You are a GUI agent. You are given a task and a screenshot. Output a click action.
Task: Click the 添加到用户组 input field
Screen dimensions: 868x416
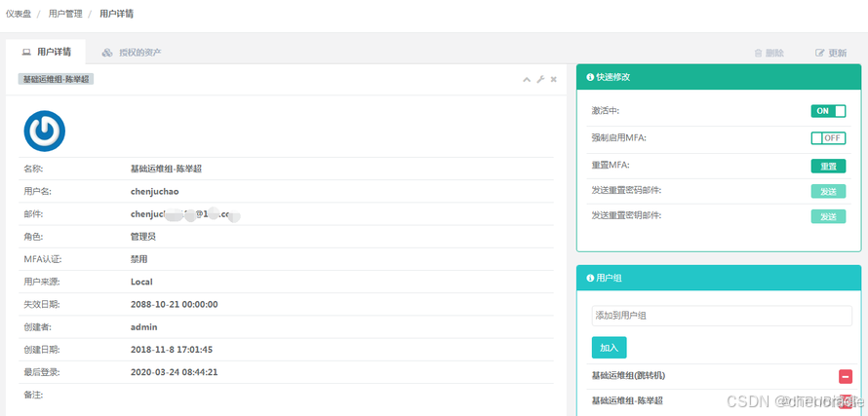pyautogui.click(x=722, y=316)
